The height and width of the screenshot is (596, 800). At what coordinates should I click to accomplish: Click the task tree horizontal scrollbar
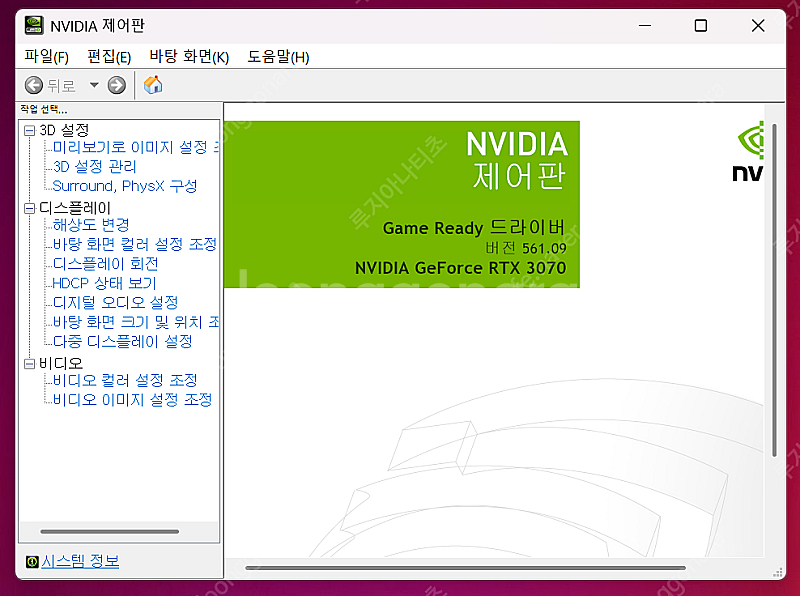[110, 532]
